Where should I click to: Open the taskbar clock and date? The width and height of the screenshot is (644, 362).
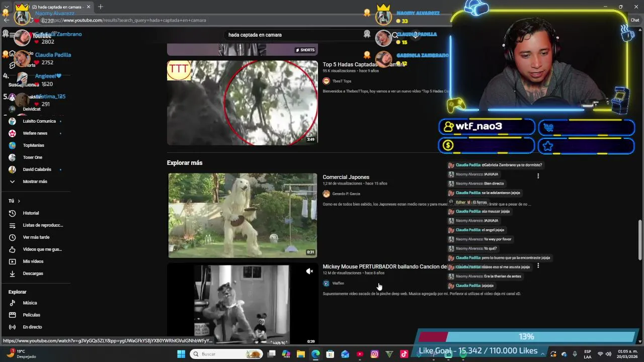627,354
